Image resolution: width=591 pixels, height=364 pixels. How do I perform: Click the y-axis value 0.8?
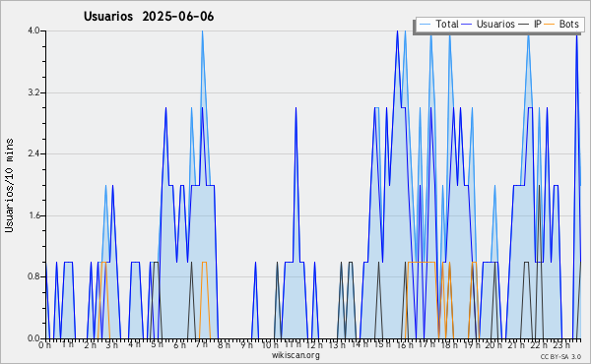click(x=33, y=277)
